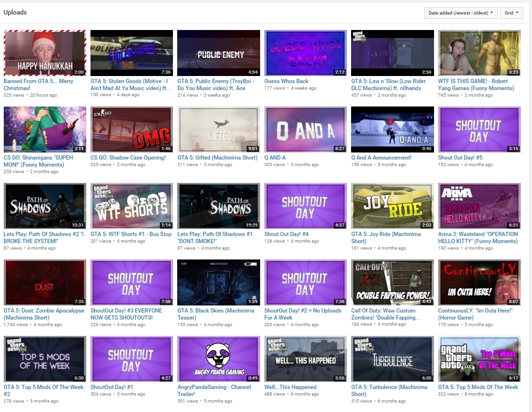Open 'ContinuousLY: Im Outa Here!' title link
This screenshot has height=412, width=532.
point(475,311)
